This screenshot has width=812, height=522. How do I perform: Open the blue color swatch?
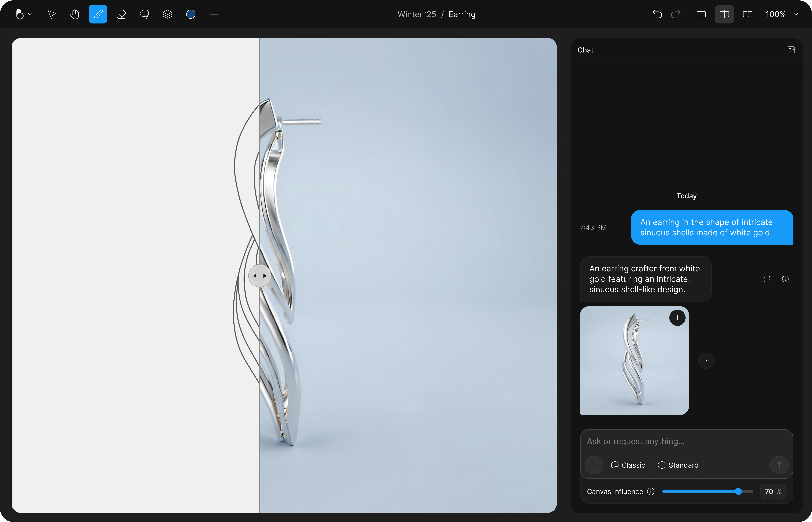pyautogui.click(x=191, y=14)
